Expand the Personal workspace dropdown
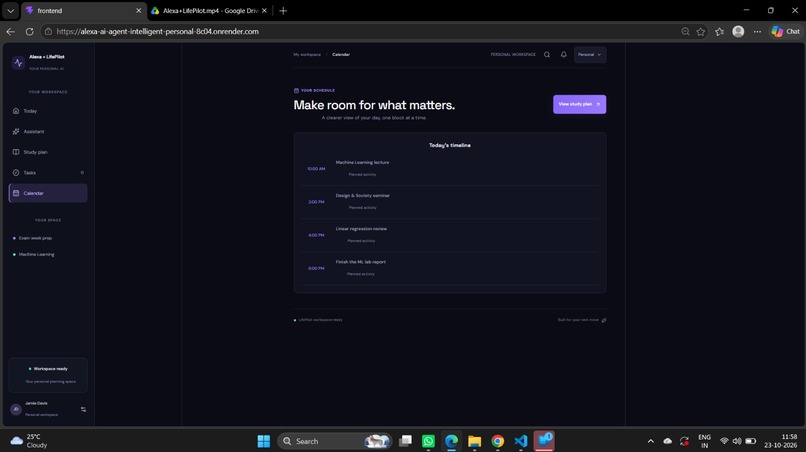 point(590,55)
